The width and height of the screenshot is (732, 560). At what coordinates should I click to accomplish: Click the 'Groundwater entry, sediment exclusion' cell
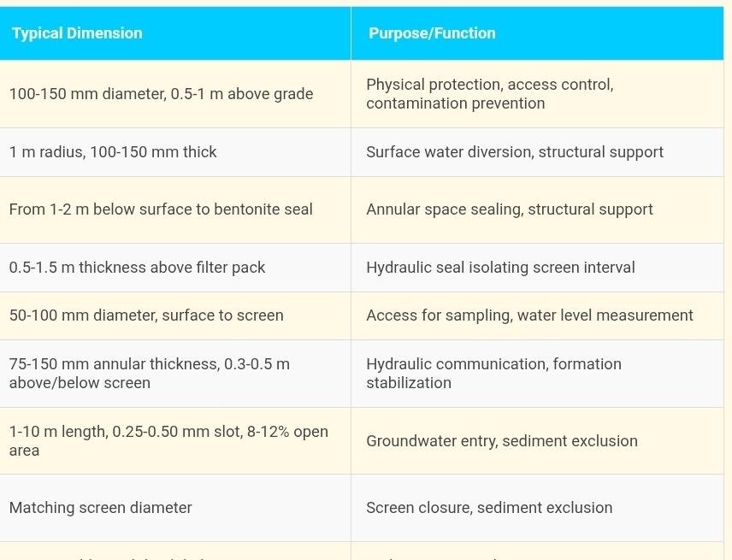501,441
